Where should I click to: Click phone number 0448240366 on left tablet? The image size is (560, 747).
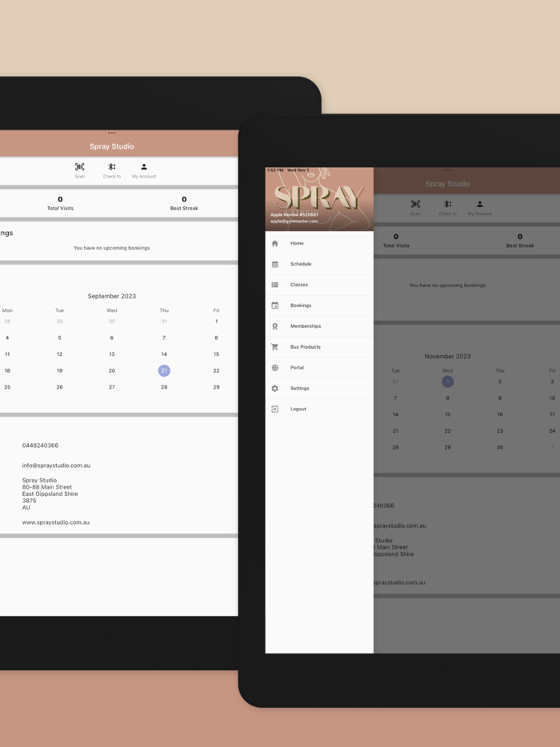(40, 446)
